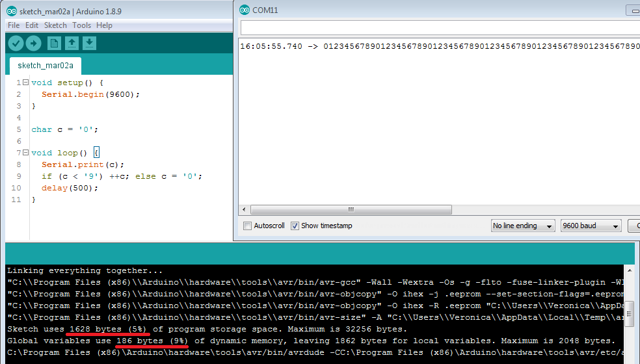640x364 pixels.
Task: Open the Edit menu
Action: pyautogui.click(x=32, y=25)
